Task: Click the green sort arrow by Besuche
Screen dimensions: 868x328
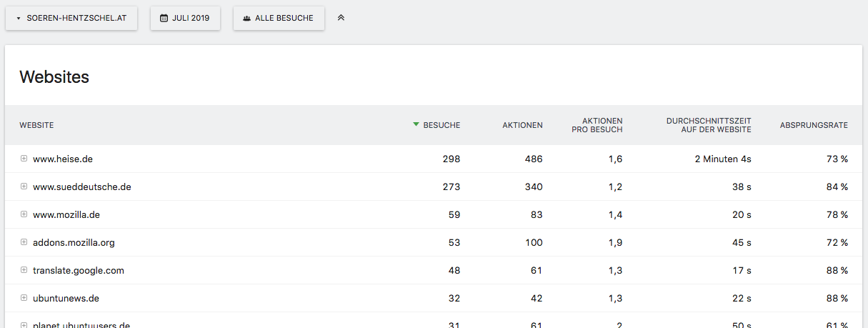Action: pyautogui.click(x=416, y=125)
